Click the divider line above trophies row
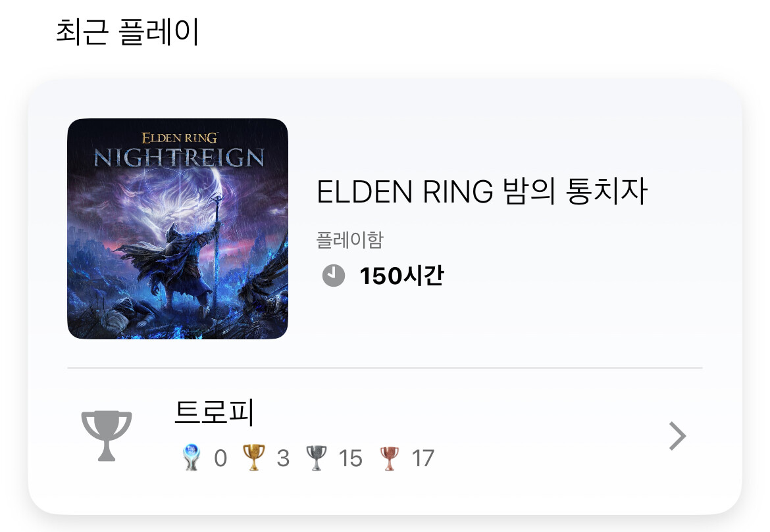770x532 pixels. [x=385, y=368]
